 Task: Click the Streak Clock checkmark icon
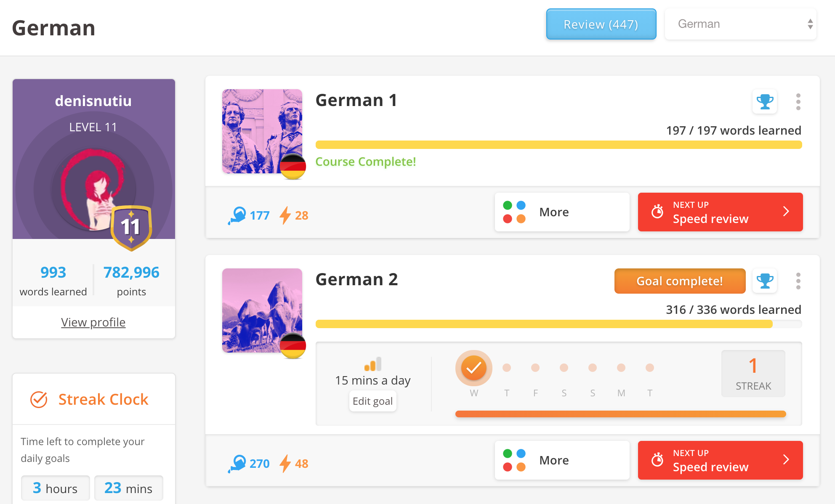point(39,399)
